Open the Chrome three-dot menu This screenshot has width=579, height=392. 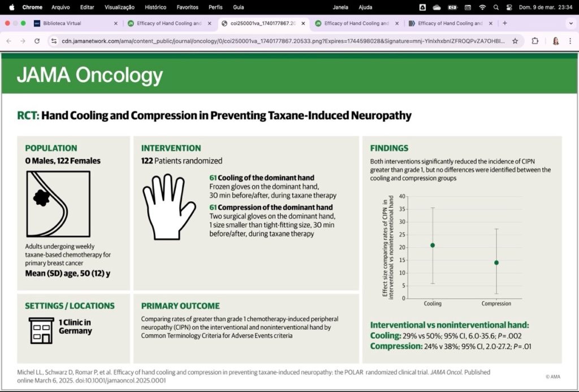click(570, 41)
